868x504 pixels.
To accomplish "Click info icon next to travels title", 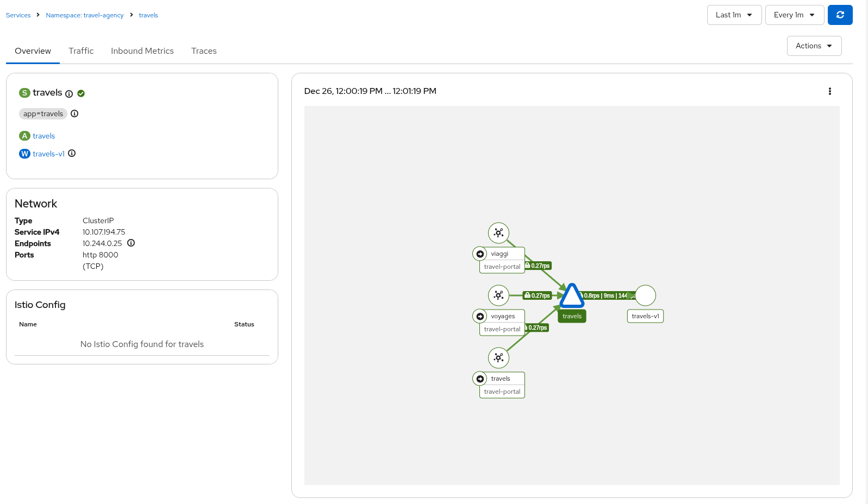I will [69, 94].
